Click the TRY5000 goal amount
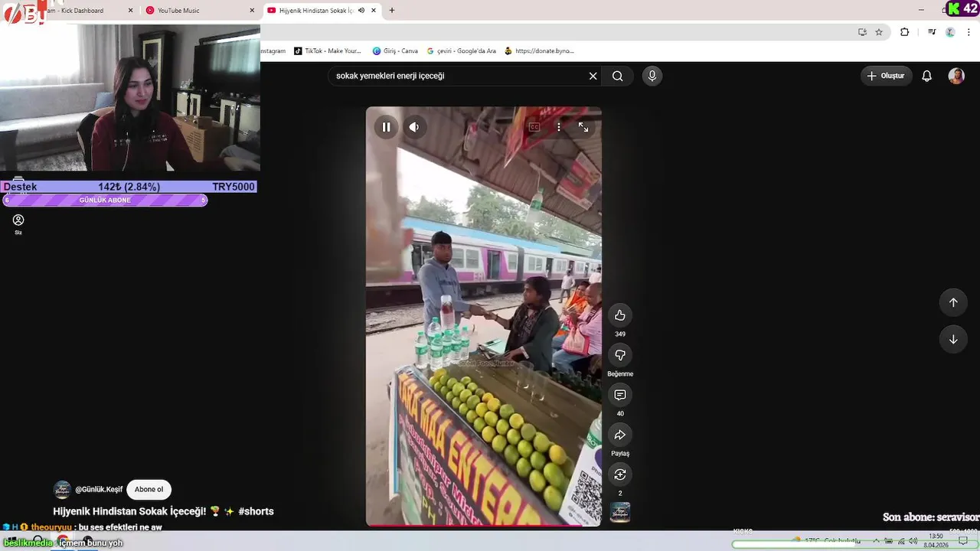This screenshot has height=551, width=980. (x=234, y=187)
